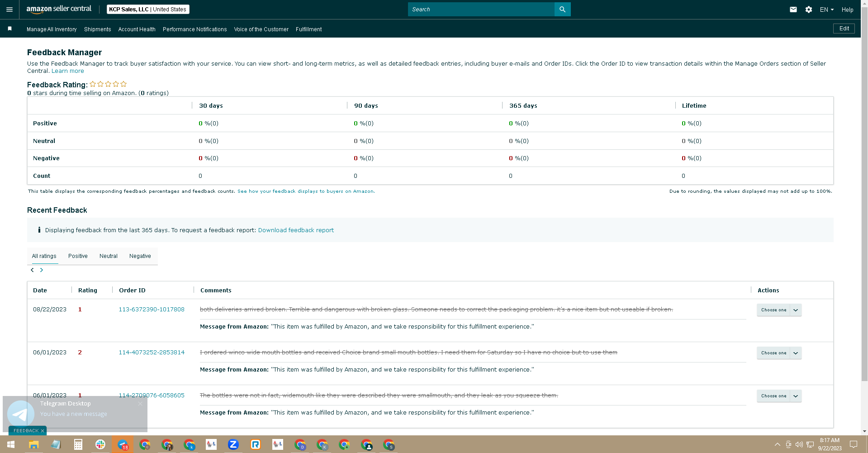Open the EN language dropdown

click(827, 10)
